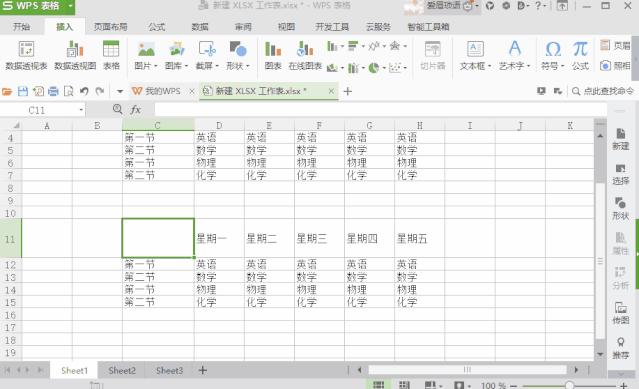Switch to Sheet3 tab

point(169,370)
